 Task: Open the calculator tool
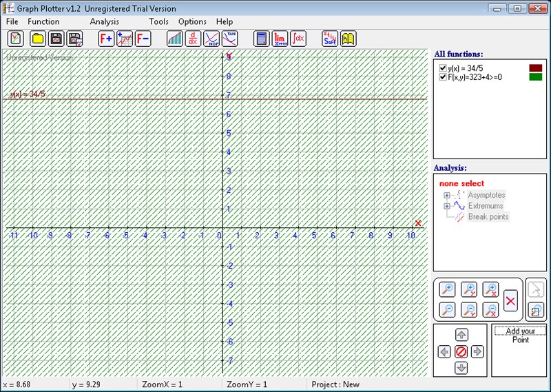(x=261, y=39)
